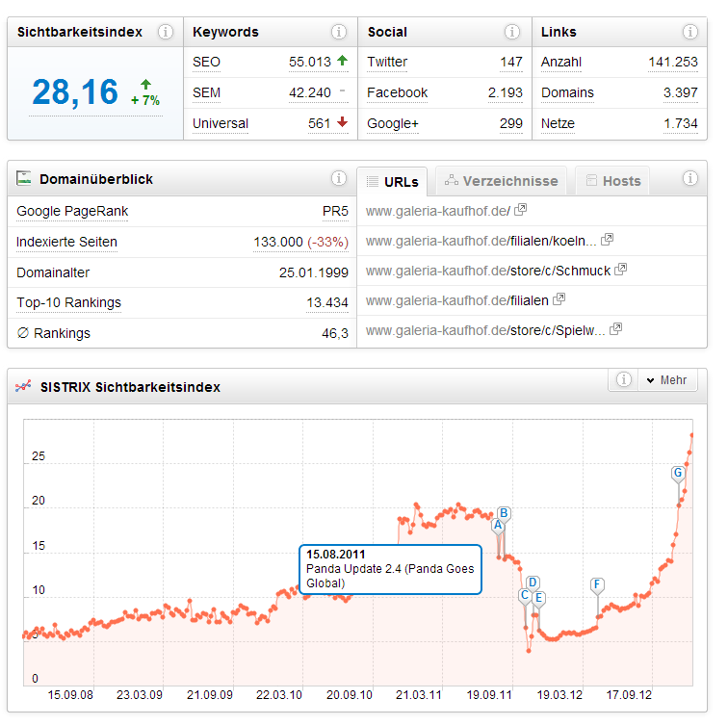The width and height of the screenshot is (728, 725).
Task: Click info icon next to Mehr button
Action: pos(624,380)
